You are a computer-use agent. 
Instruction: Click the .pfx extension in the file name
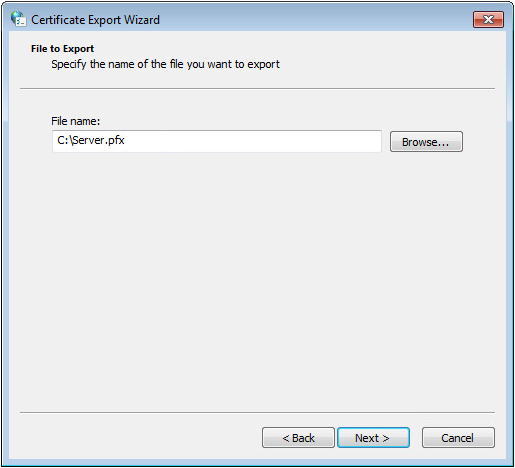(115, 141)
